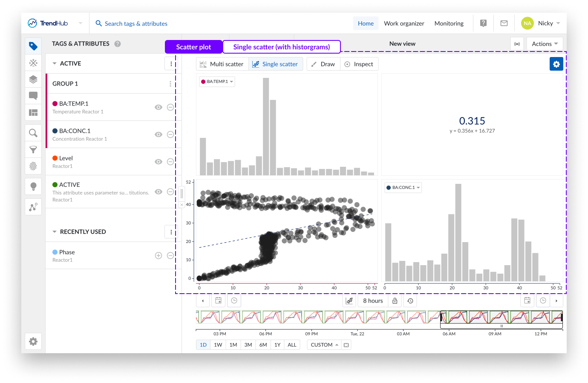
Task: Switch to Multi scatter view
Action: [222, 64]
